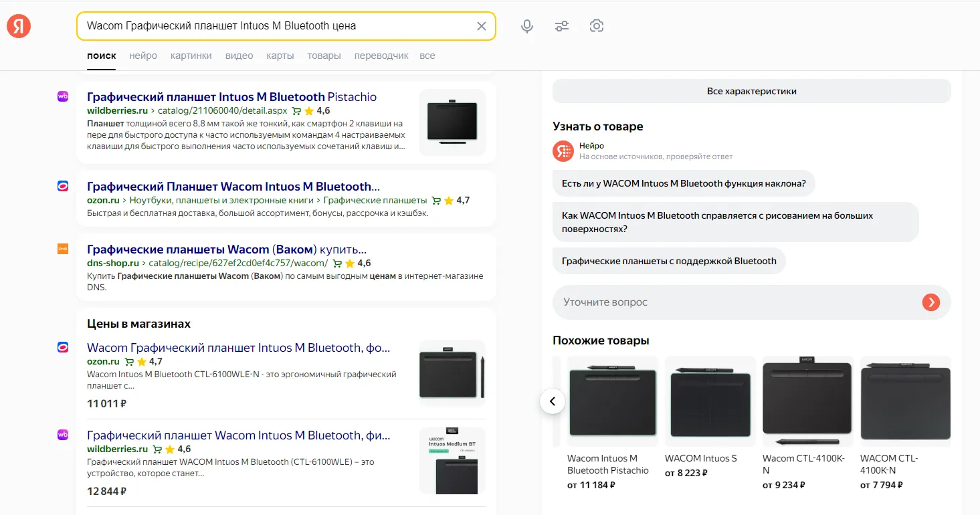Click the от 9 234 ₽ price
The width and height of the screenshot is (980, 515).
click(x=784, y=485)
